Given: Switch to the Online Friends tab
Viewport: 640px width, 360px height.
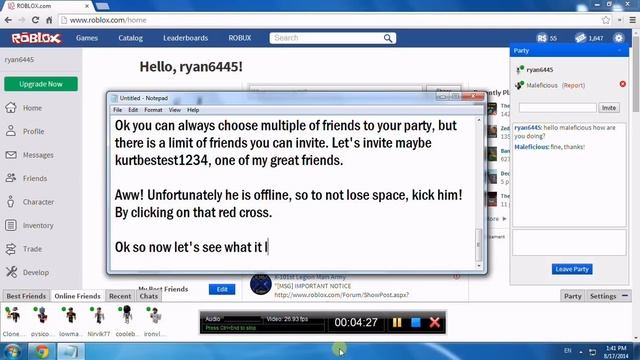Looking at the screenshot, I should coord(77,296).
